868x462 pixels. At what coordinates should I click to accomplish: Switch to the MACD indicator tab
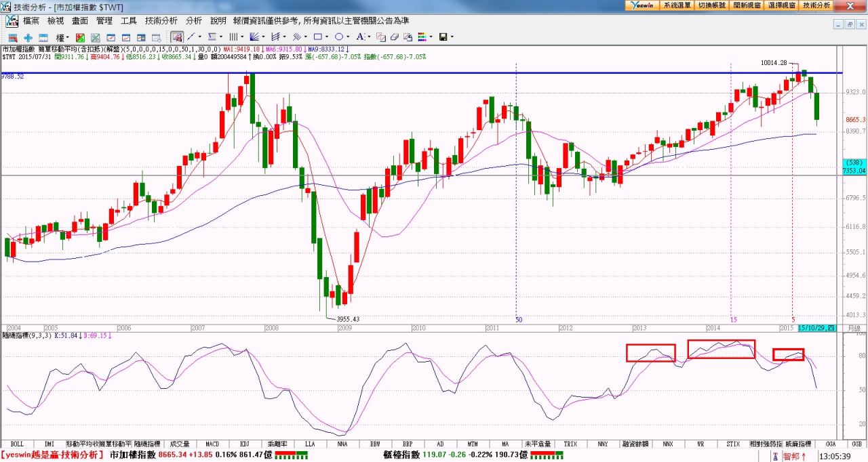212,444
